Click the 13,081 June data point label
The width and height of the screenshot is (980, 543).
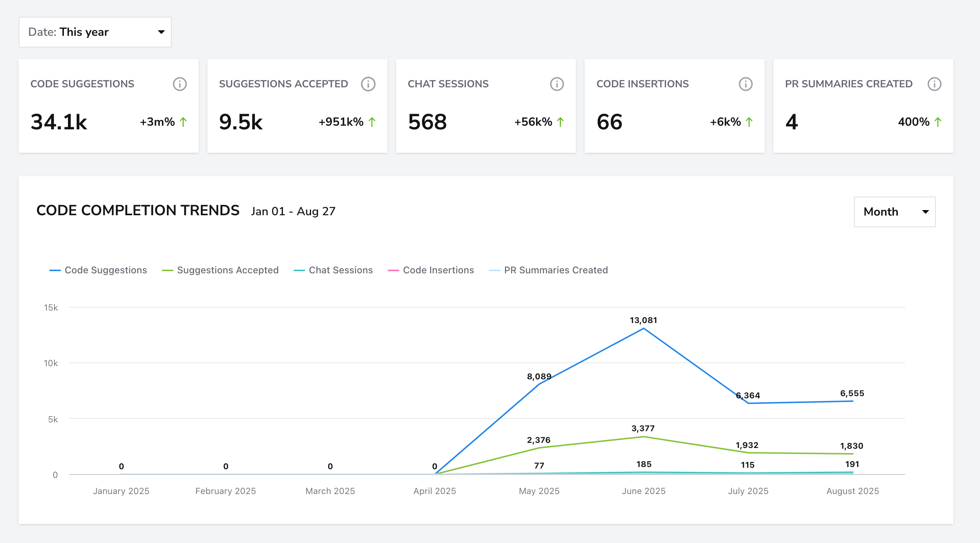coord(643,320)
